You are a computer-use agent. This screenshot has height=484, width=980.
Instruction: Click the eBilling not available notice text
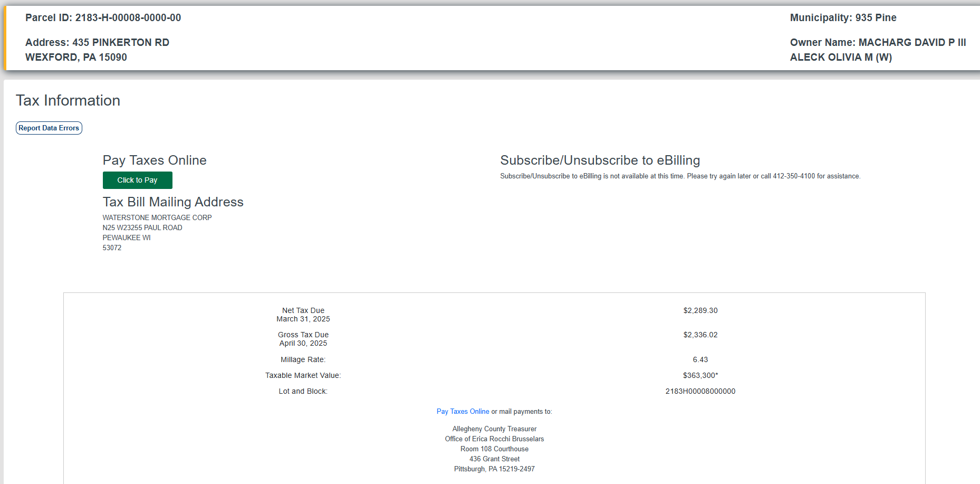(x=680, y=176)
